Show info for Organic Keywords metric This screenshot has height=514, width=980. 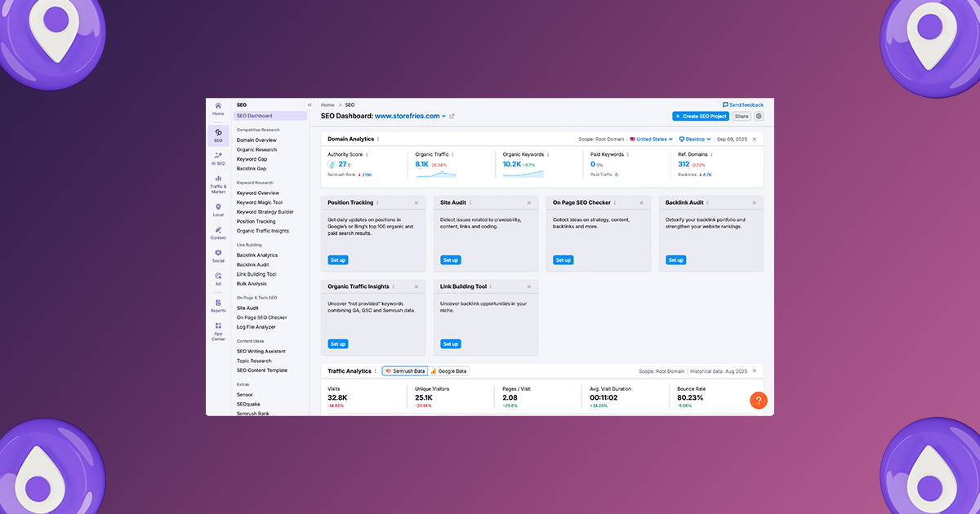[548, 154]
